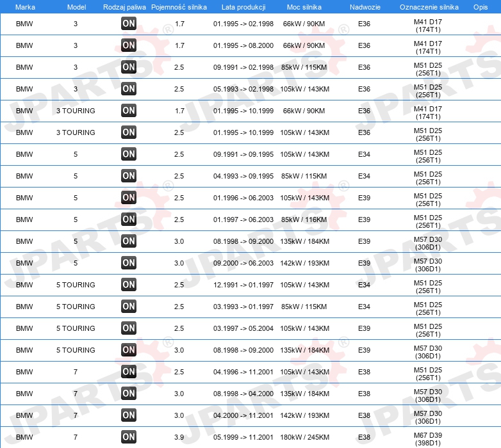Click the M67 D39 (398D1) engine code
Screen dimensions: 501x448
coord(428,439)
